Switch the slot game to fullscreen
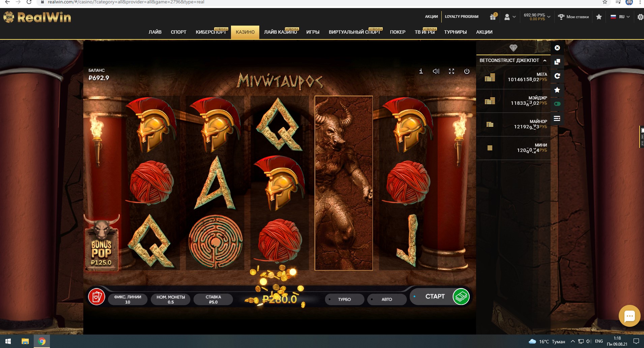644x348 pixels. click(x=451, y=71)
